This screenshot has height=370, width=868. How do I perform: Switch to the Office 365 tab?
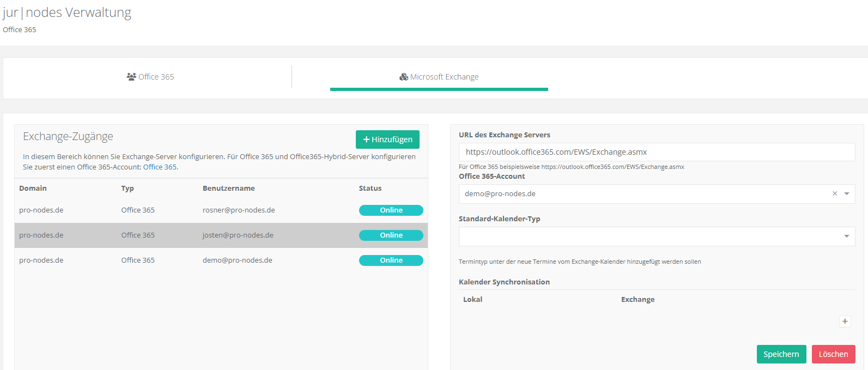pos(150,77)
